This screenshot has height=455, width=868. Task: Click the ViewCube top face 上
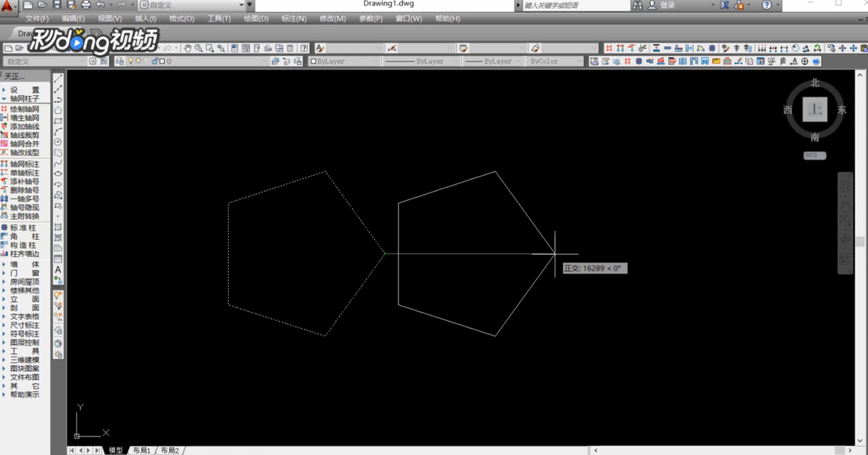tap(815, 109)
